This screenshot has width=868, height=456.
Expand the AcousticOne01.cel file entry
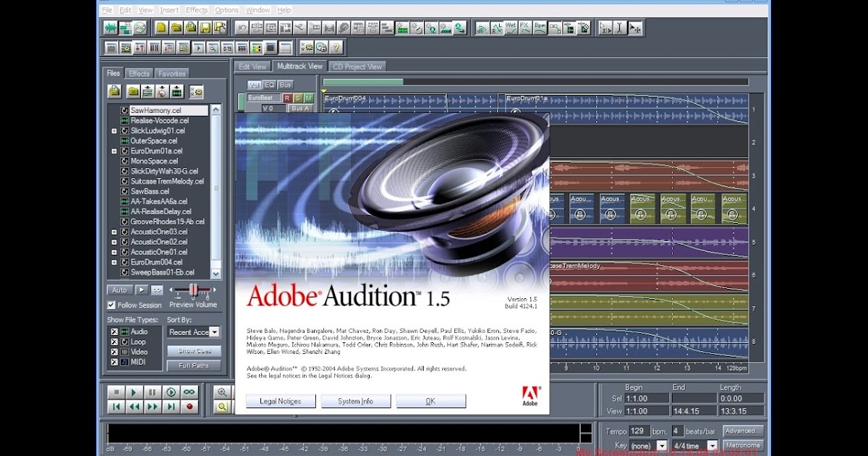114,252
